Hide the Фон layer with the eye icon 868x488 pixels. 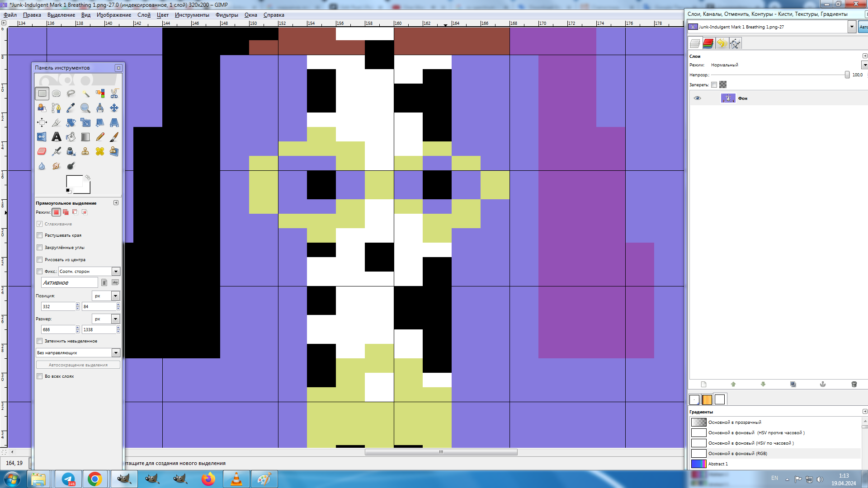pyautogui.click(x=697, y=98)
